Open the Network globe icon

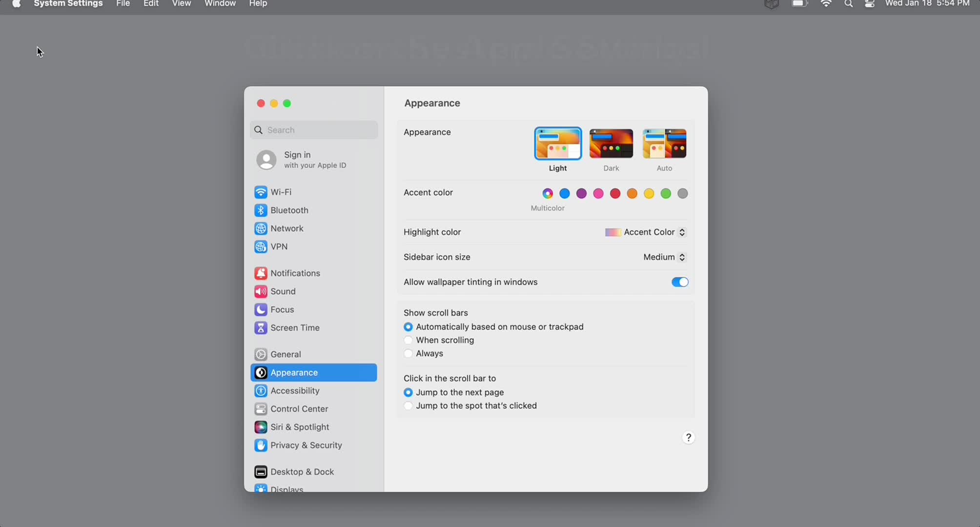[x=261, y=228]
